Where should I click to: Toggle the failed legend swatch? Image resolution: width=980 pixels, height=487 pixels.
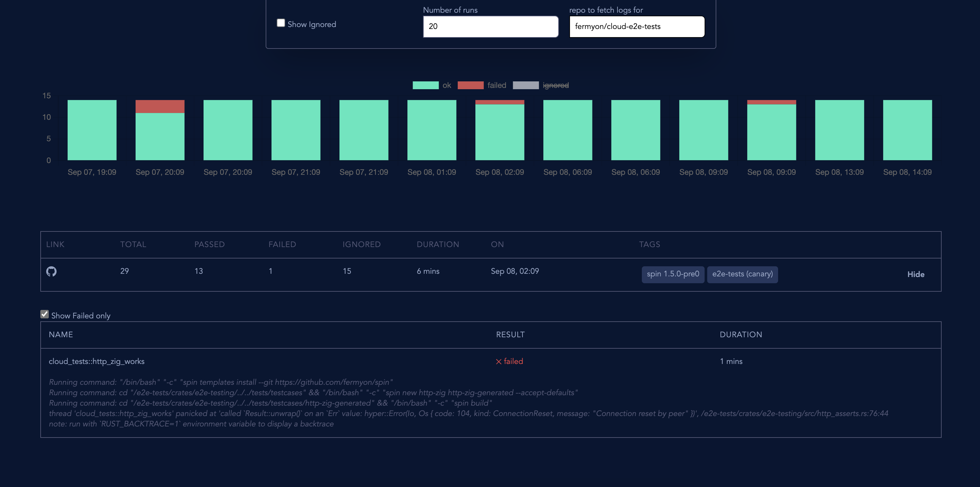click(x=470, y=85)
